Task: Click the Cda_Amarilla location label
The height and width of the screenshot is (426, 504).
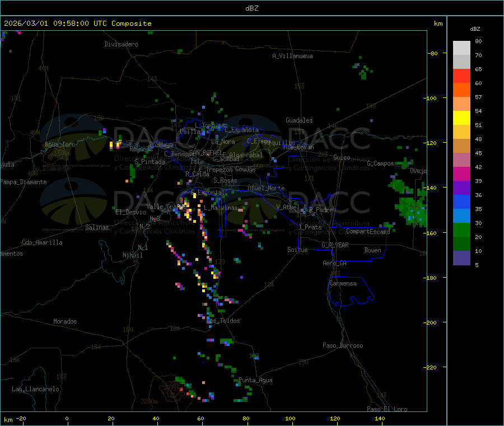Action: click(42, 242)
